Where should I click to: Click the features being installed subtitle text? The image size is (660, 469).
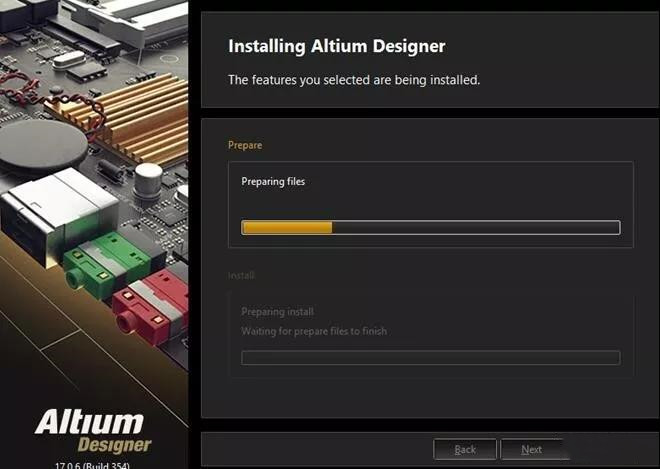tap(354, 80)
